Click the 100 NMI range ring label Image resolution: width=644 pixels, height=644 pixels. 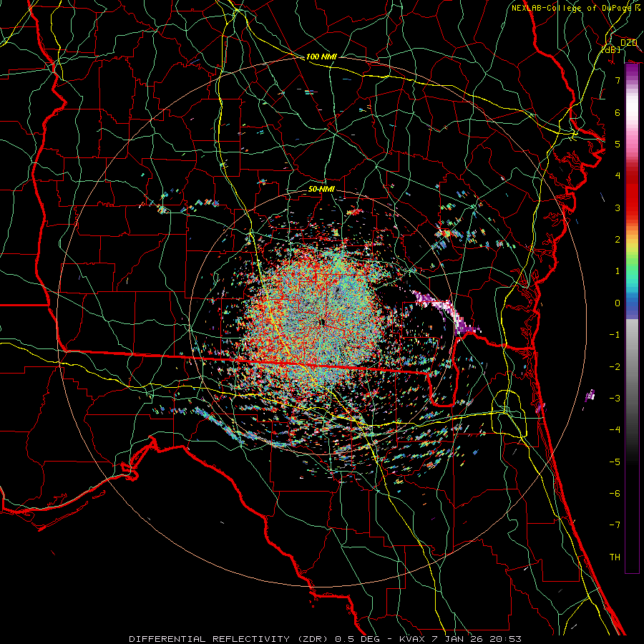pyautogui.click(x=321, y=57)
